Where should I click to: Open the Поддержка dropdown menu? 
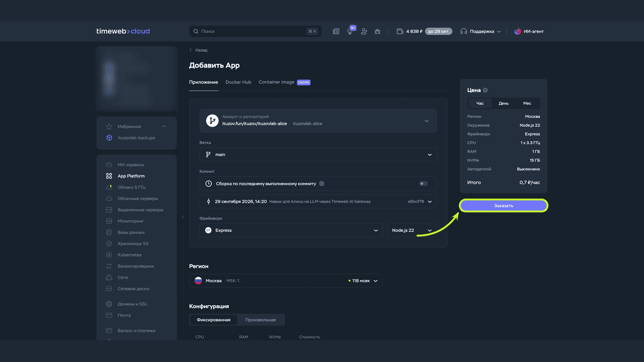(x=481, y=31)
